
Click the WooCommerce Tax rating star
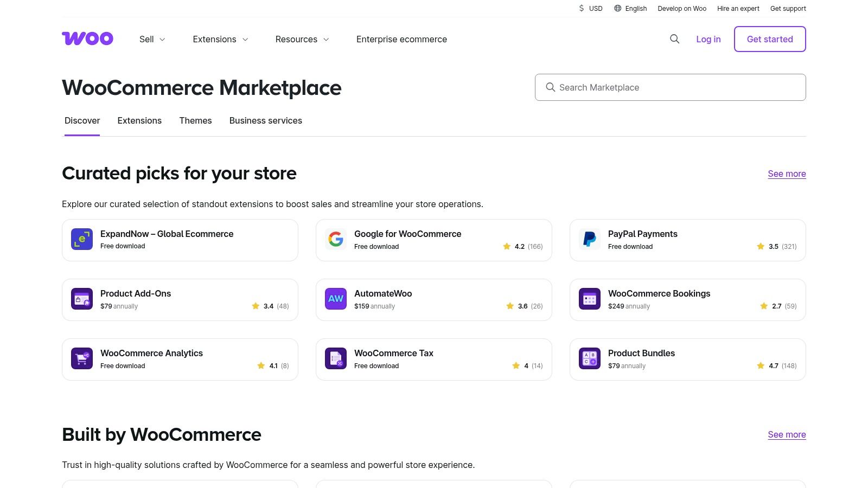point(516,365)
